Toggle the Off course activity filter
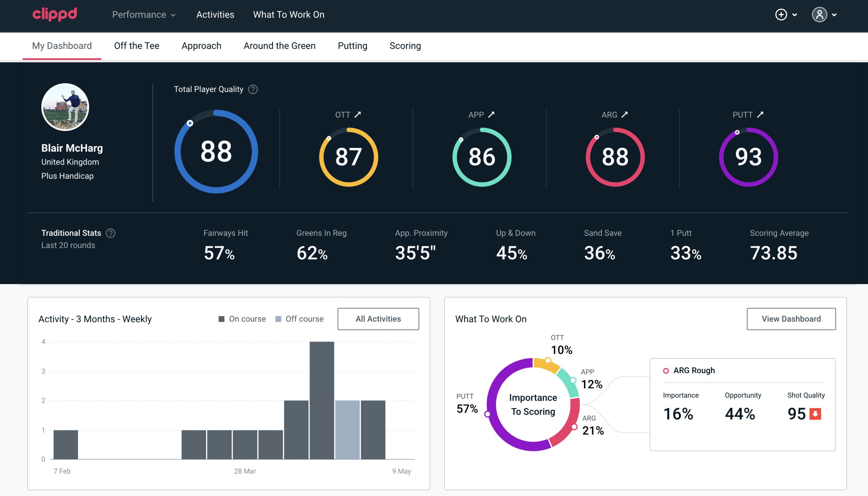The image size is (868, 496). point(299,319)
